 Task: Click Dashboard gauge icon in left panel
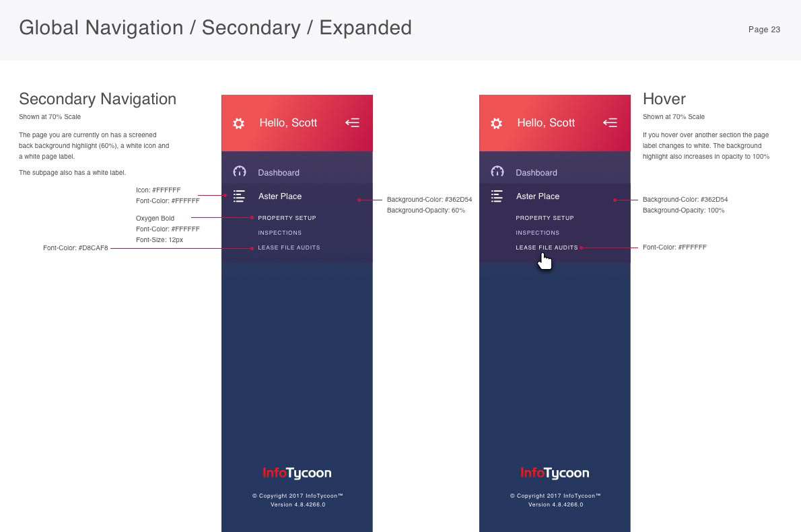pos(239,172)
